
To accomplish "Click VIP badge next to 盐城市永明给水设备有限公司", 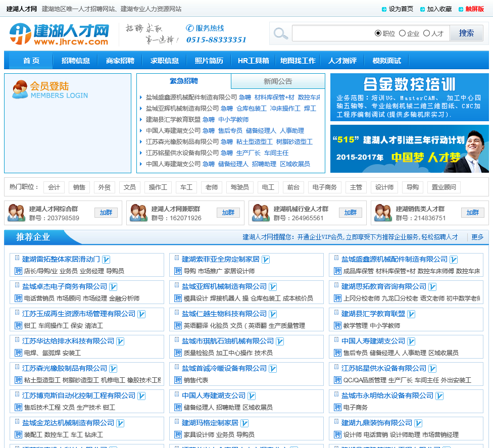I will [x=439, y=396].
